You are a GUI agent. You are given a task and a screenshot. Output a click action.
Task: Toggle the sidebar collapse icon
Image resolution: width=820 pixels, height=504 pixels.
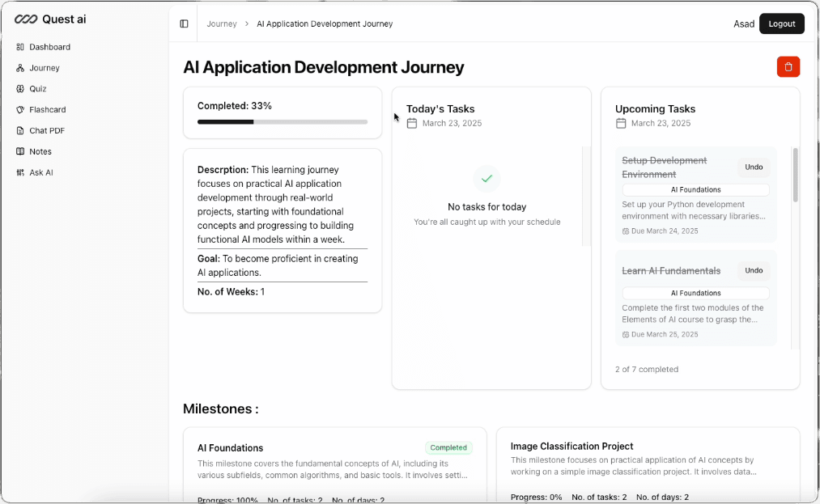(184, 23)
